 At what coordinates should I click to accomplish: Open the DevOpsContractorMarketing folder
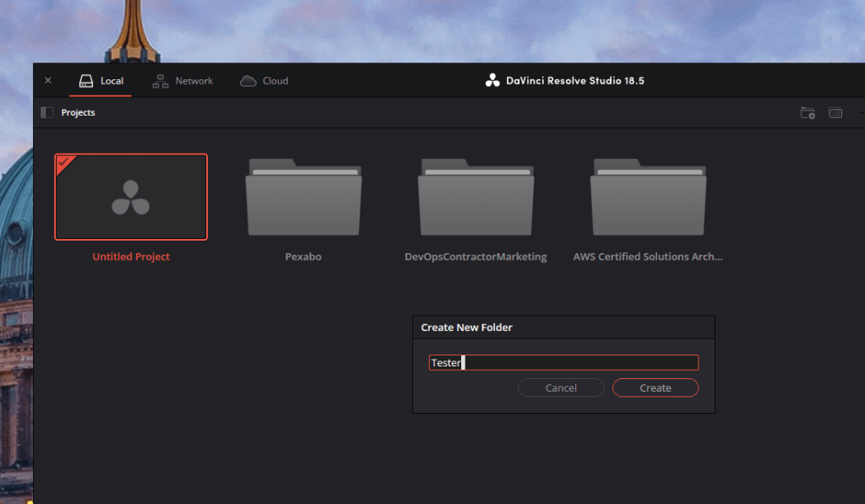tap(476, 197)
